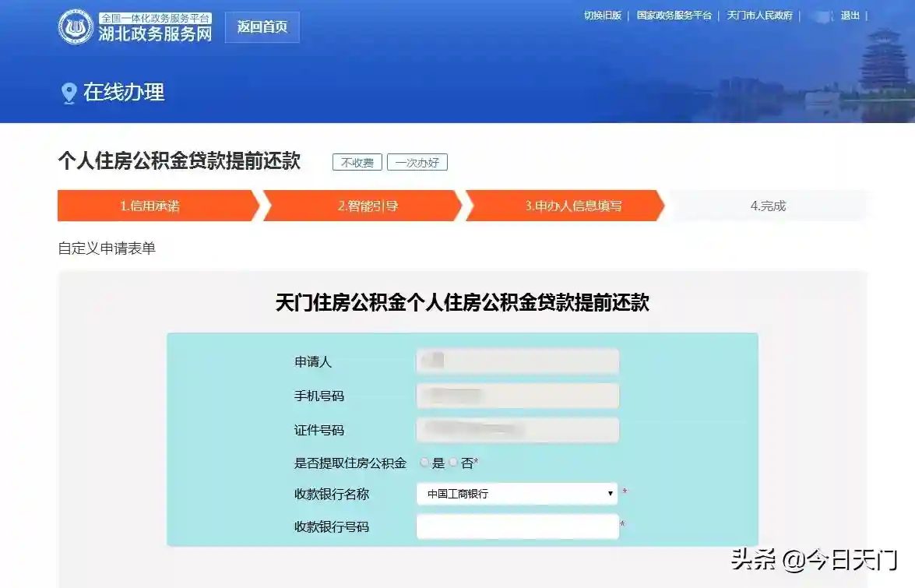The width and height of the screenshot is (915, 588).
Task: Select 是 radio for 是否提取住房公积金
Action: (424, 463)
